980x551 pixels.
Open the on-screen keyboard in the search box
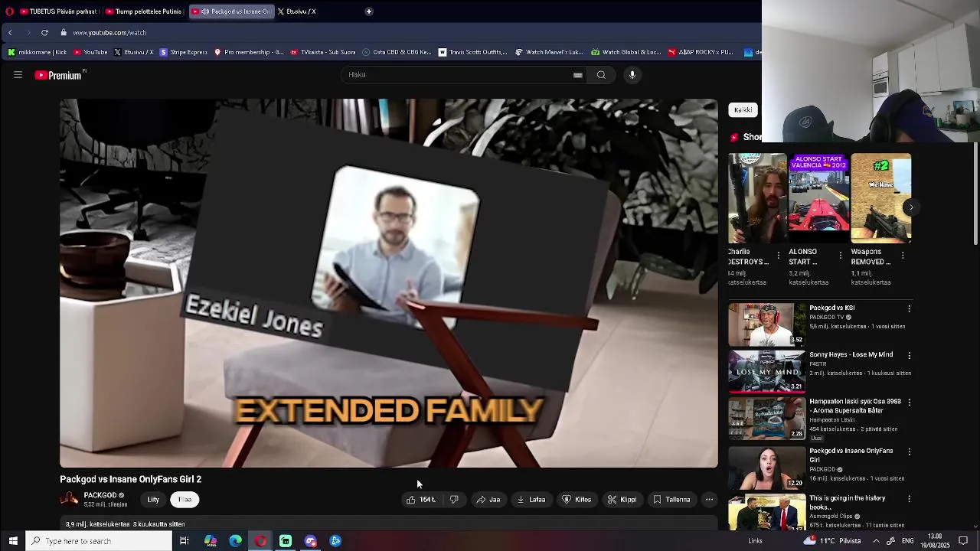(578, 75)
